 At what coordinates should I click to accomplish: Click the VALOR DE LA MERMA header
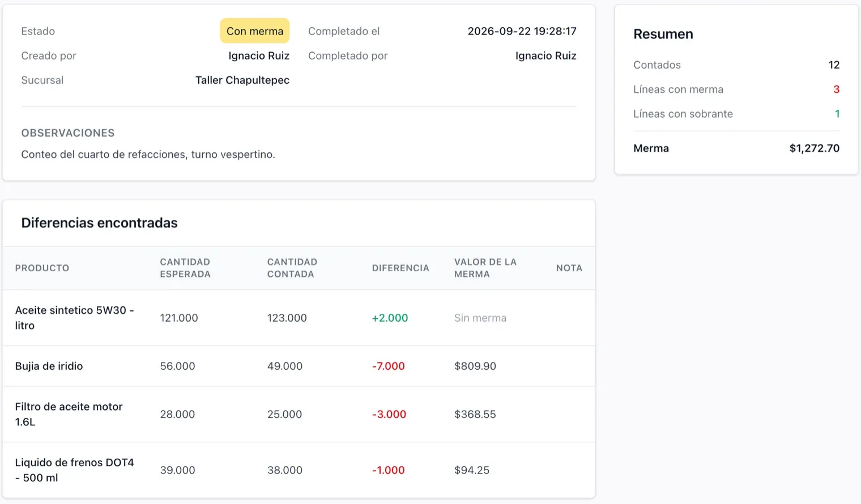(485, 268)
